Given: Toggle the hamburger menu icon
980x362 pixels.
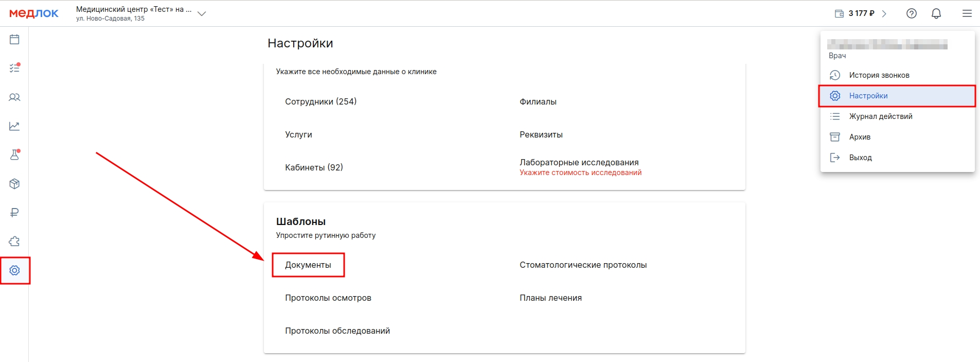Looking at the screenshot, I should (x=967, y=13).
